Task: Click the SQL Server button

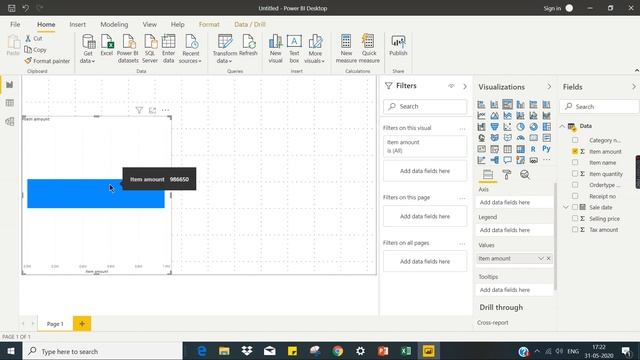Action: (x=150, y=49)
